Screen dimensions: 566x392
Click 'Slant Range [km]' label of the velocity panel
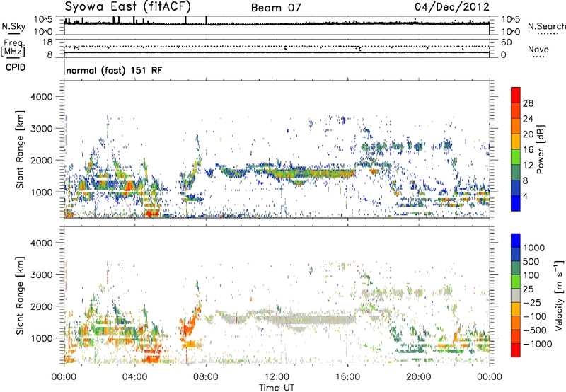click(x=20, y=295)
